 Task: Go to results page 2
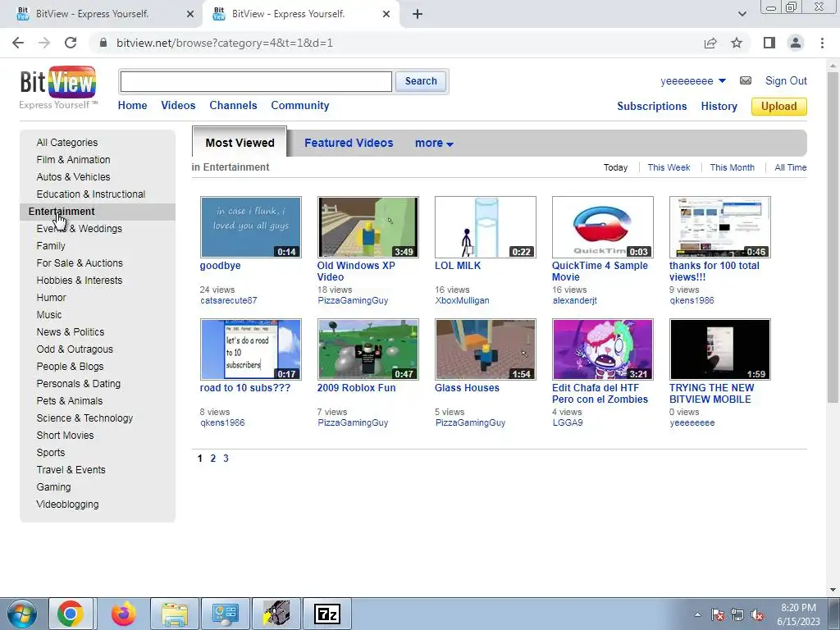point(212,458)
